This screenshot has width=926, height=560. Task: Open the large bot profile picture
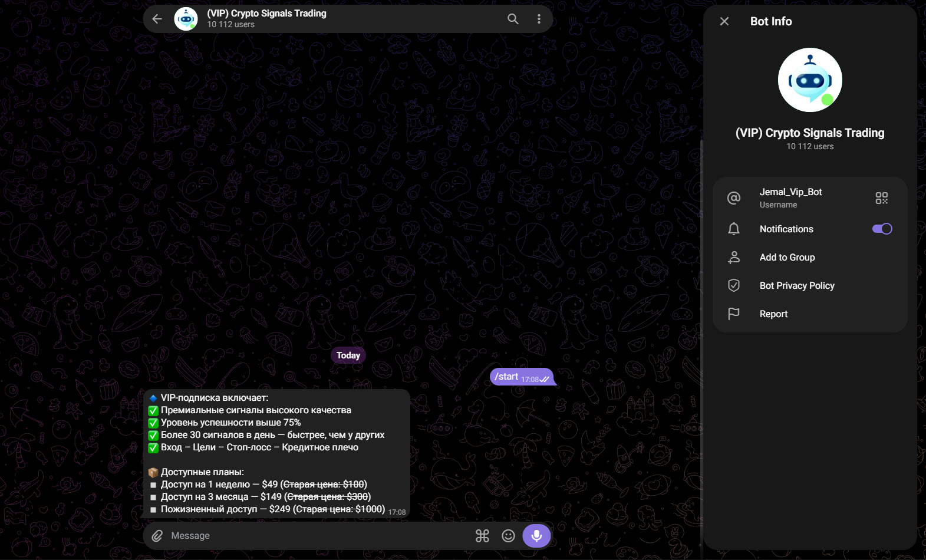(x=810, y=80)
